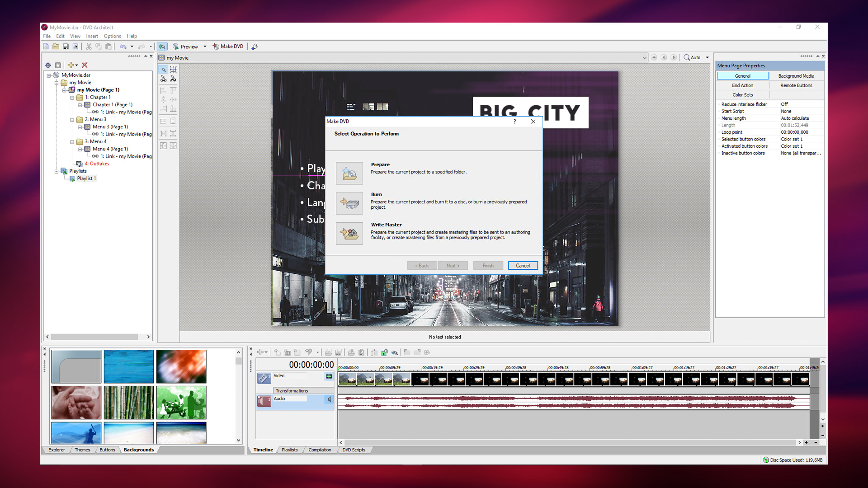Select the bamboo background thumbnail

pyautogui.click(x=128, y=402)
